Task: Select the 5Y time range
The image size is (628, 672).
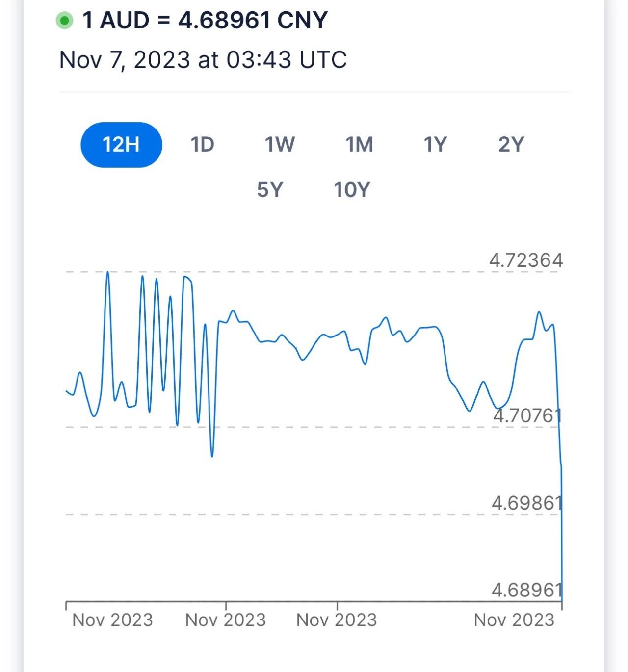Action: [x=270, y=189]
